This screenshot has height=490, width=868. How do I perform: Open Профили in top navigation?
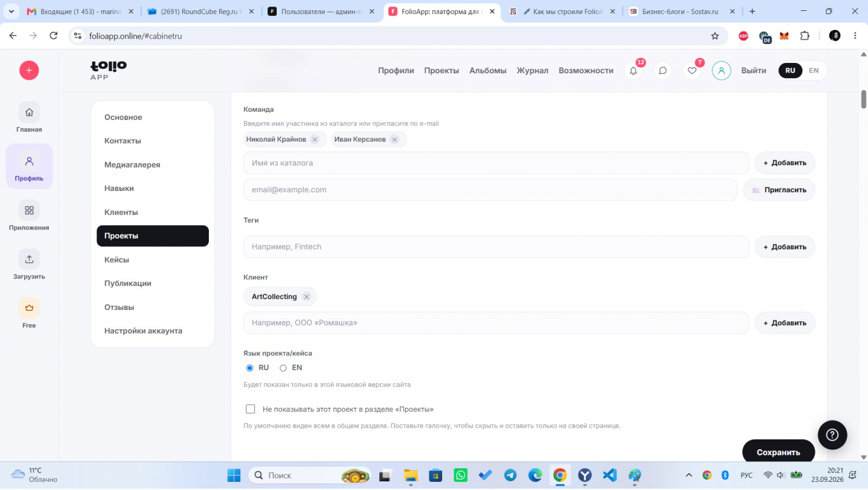(x=396, y=71)
